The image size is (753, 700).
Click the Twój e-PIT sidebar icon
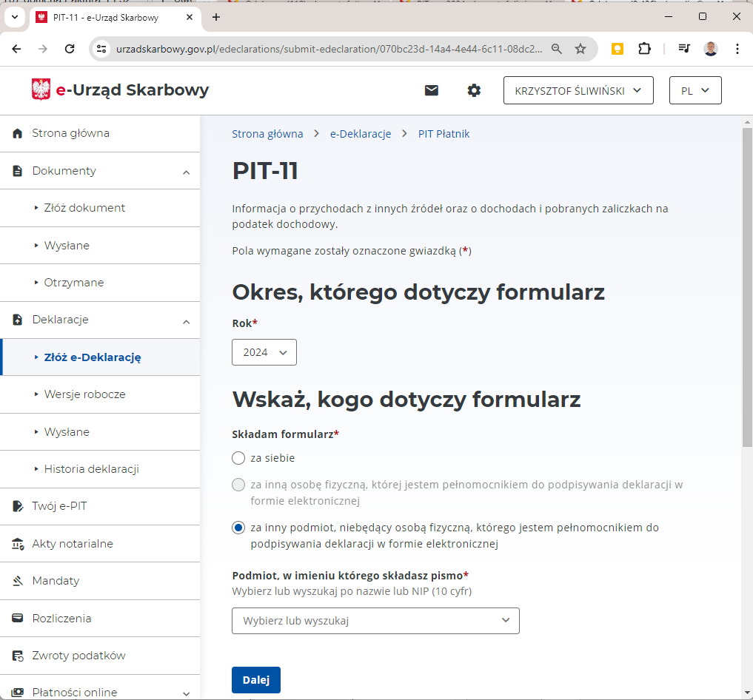pos(18,507)
